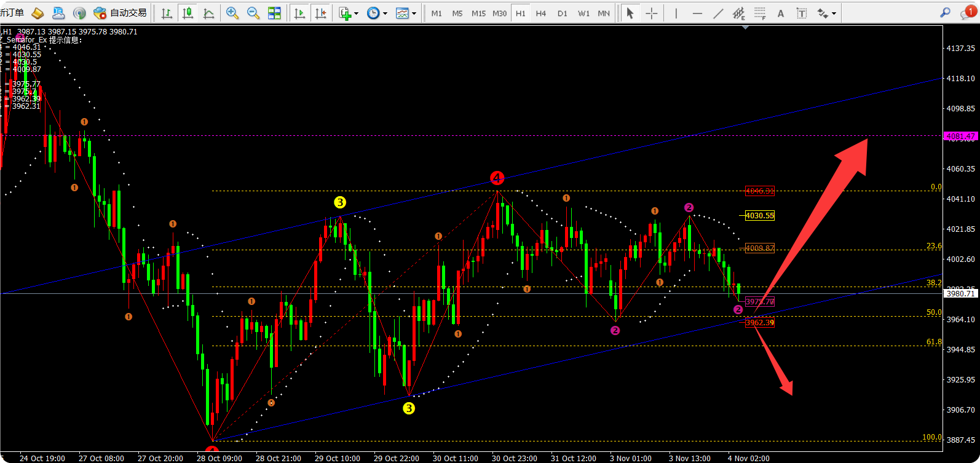Image resolution: width=980 pixels, height=463 pixels.
Task: Switch chart to bar chart view
Action: tap(167, 13)
